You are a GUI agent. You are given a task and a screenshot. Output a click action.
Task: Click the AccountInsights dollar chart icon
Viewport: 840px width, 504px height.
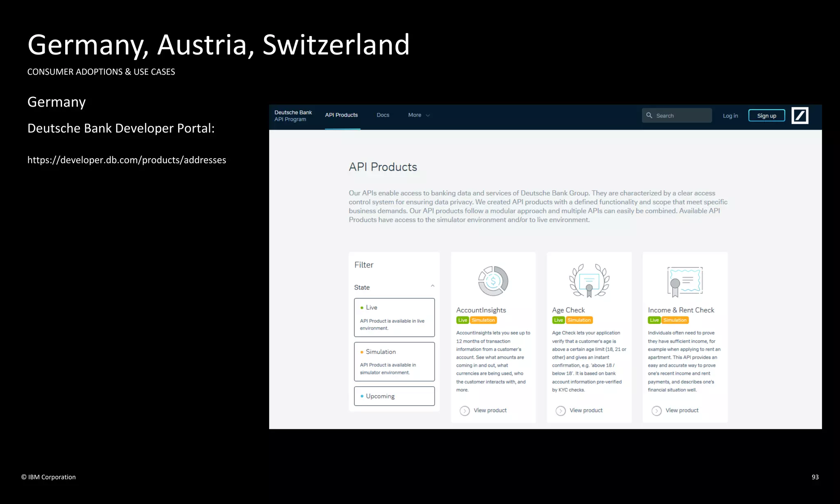coord(493,281)
